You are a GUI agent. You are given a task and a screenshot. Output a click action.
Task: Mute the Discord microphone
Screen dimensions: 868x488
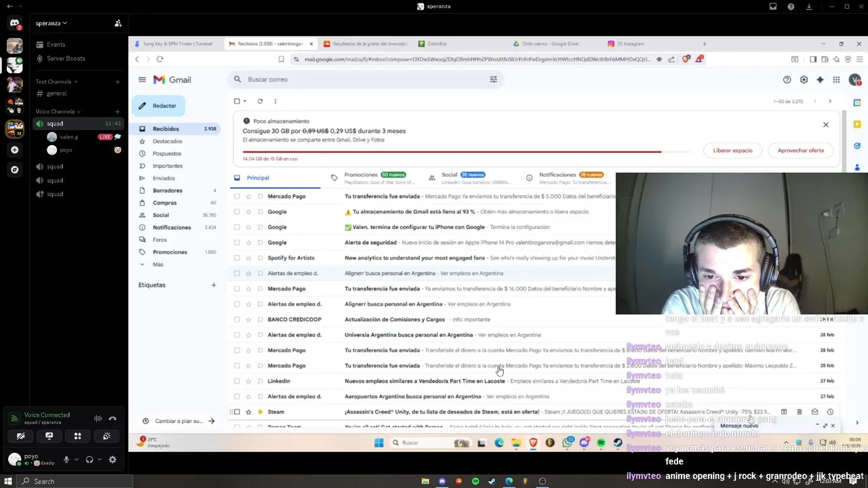click(66, 460)
